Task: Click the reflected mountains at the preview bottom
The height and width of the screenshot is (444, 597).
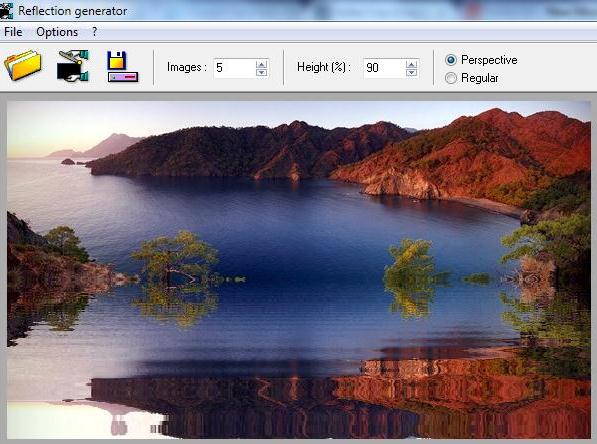Action: tap(299, 396)
